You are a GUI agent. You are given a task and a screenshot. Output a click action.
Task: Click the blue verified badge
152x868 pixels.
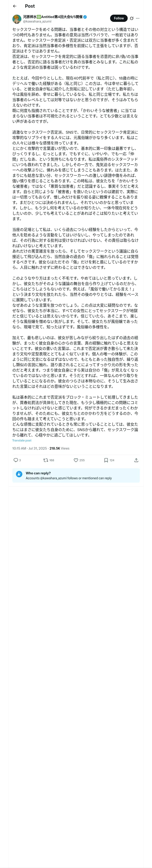[x=85, y=16]
